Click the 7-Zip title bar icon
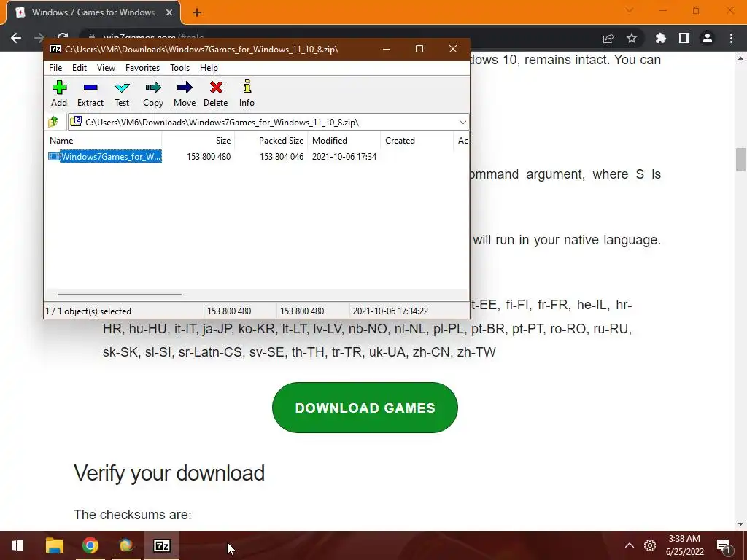747x560 pixels. 55,49
